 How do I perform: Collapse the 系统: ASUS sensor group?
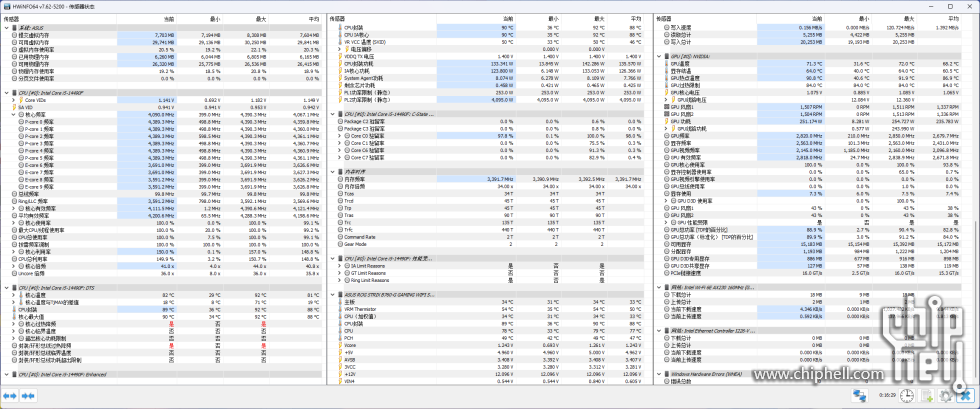[x=6, y=28]
